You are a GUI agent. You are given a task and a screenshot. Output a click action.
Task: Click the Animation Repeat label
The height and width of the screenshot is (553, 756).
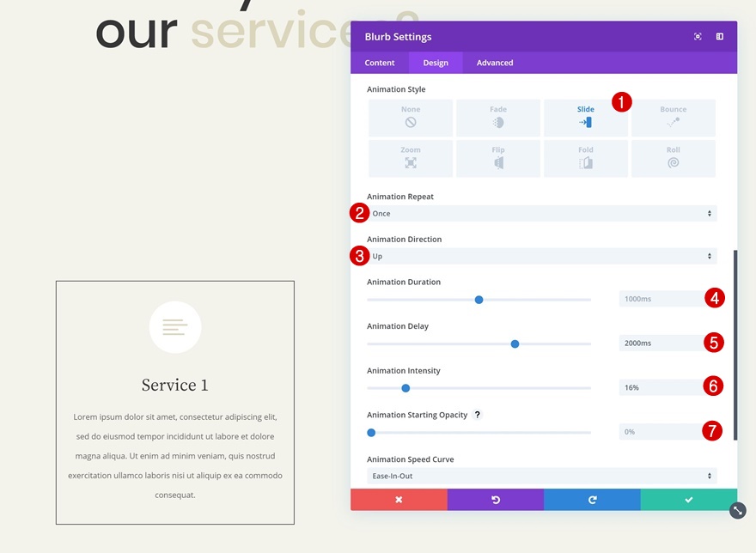pyautogui.click(x=400, y=197)
